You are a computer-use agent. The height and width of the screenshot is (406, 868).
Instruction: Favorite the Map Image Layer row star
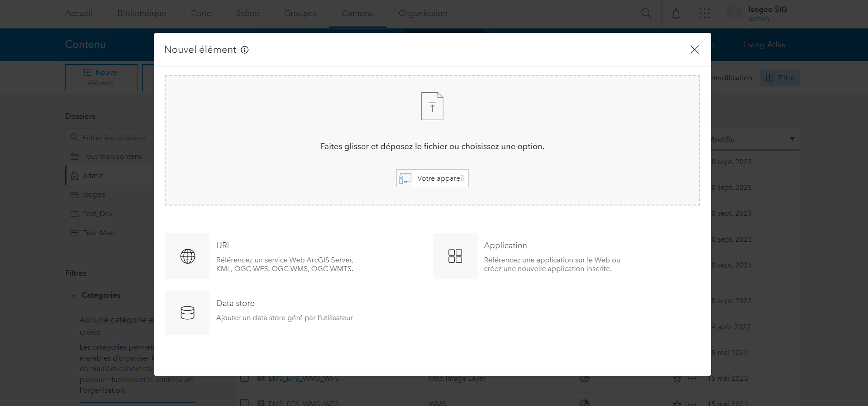[677, 378]
